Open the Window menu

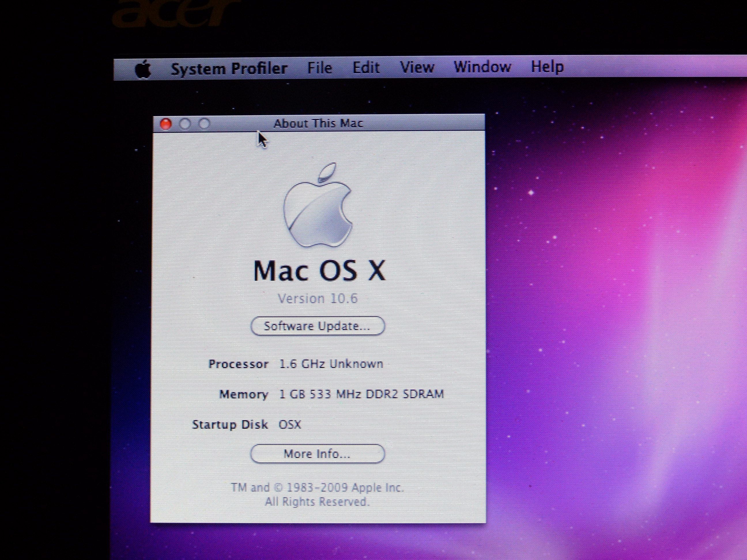(x=482, y=67)
